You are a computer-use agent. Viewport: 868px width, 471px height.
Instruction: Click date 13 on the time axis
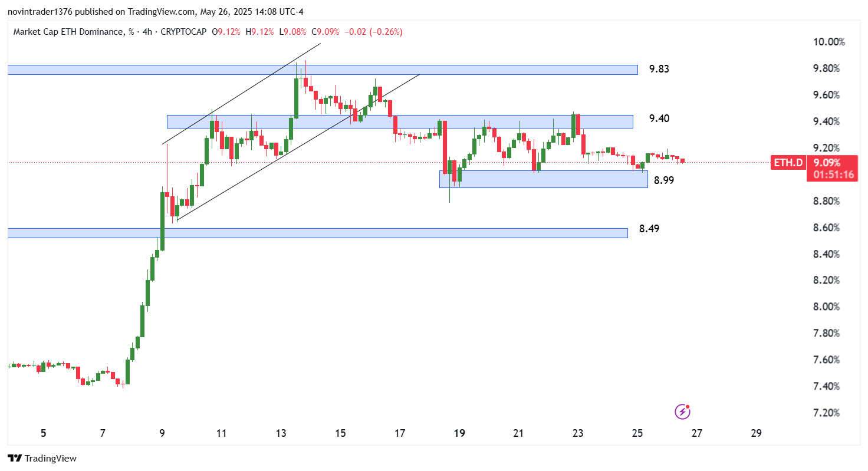[x=281, y=433]
